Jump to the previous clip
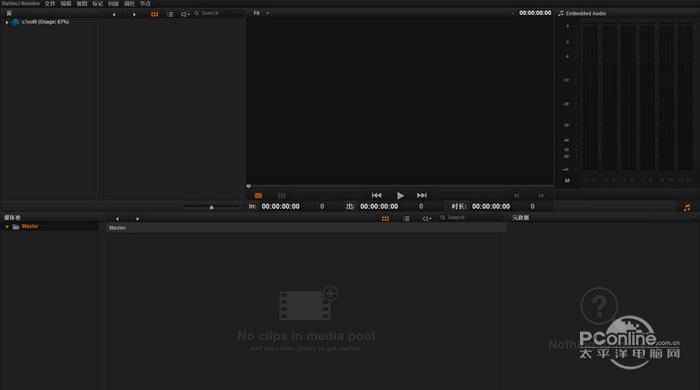 tap(376, 195)
